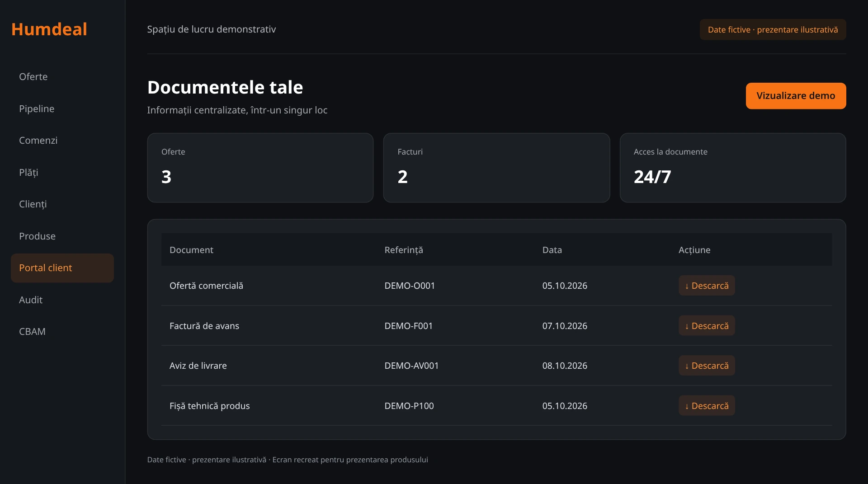The width and height of the screenshot is (868, 484).
Task: Click the Acces la documente 24/7 card
Action: [x=733, y=168]
